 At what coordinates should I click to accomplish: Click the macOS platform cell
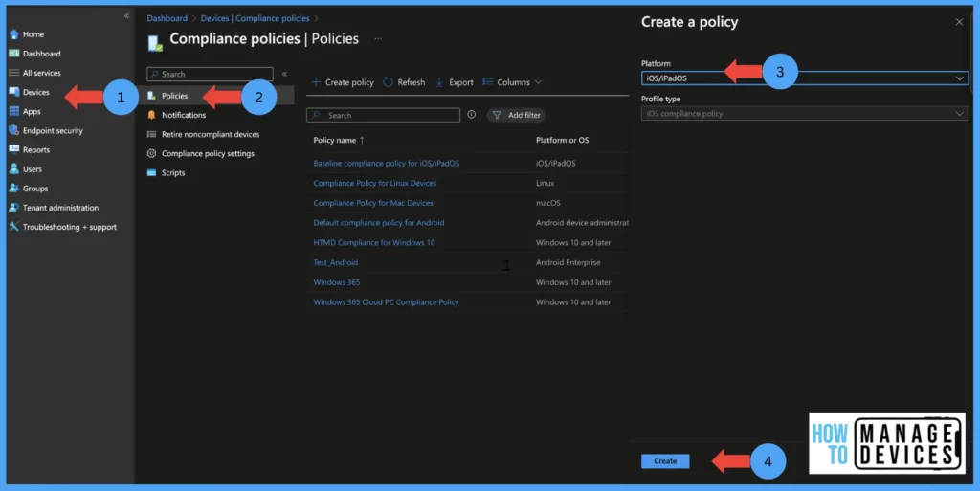[x=548, y=202]
